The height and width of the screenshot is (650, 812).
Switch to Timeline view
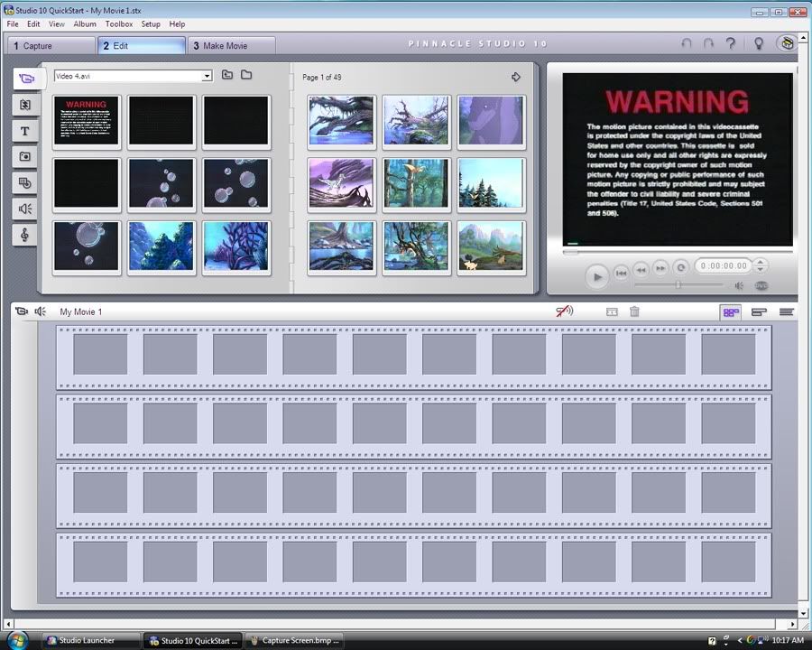[x=759, y=312]
